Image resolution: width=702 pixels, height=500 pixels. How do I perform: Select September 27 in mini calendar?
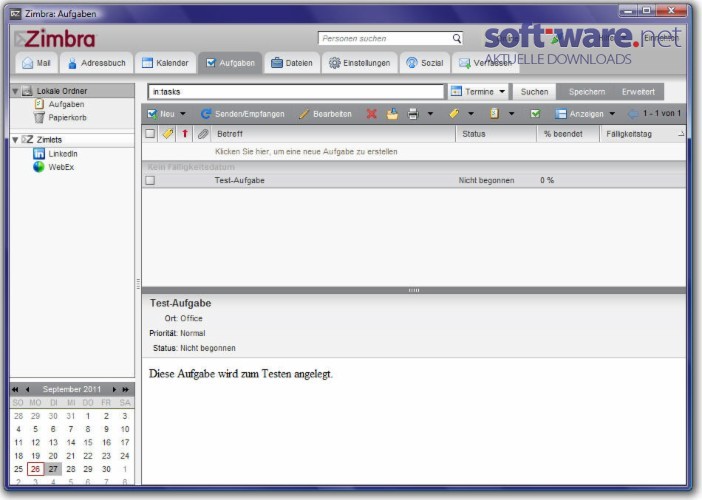[53, 469]
